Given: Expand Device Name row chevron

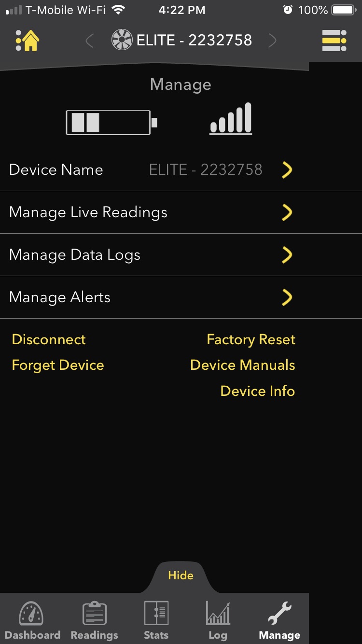Looking at the screenshot, I should click(287, 170).
